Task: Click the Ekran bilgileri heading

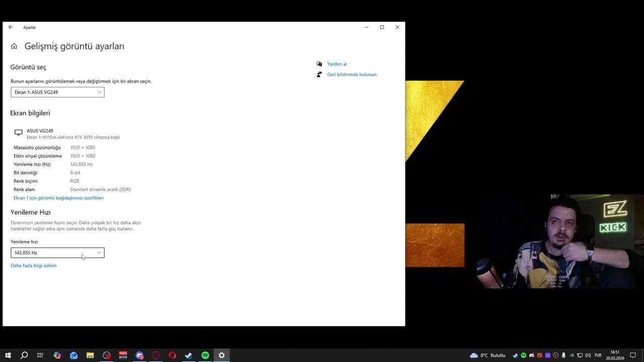Action: 30,113
